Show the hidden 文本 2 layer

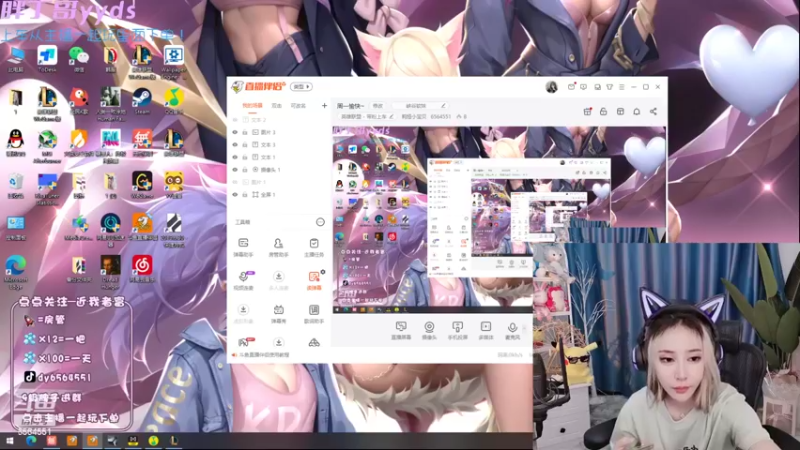click(235, 119)
